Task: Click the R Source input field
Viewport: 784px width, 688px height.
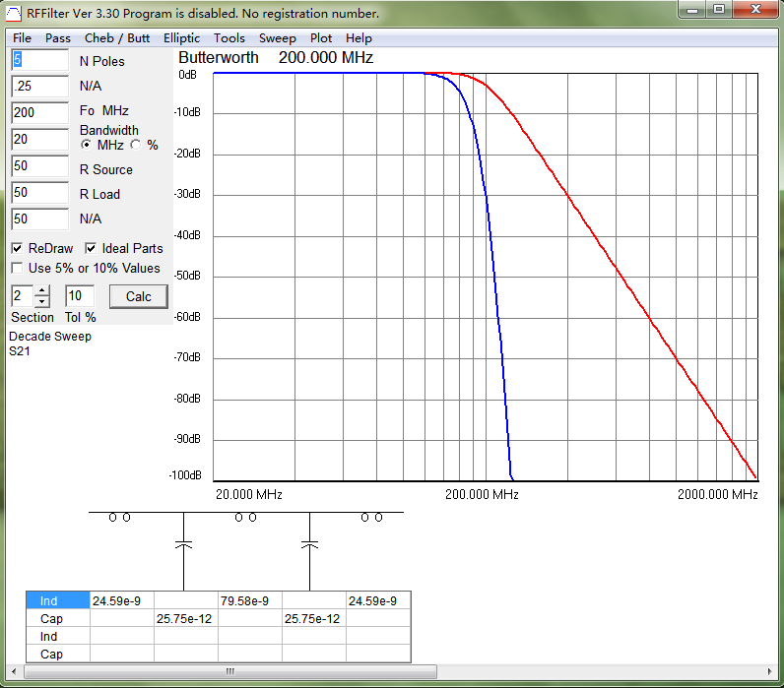Action: coord(40,166)
